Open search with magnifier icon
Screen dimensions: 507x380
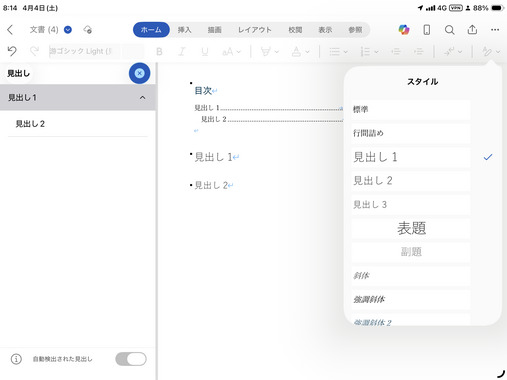click(x=449, y=30)
